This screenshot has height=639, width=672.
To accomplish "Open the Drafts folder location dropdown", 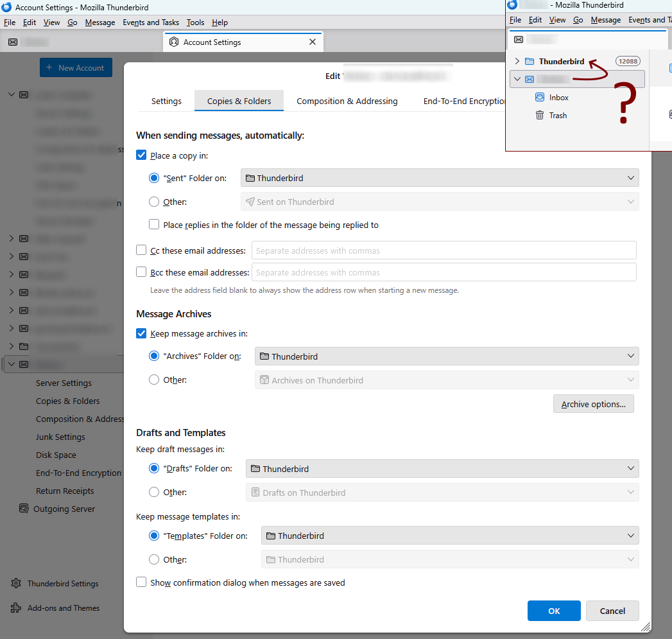I will coord(442,469).
